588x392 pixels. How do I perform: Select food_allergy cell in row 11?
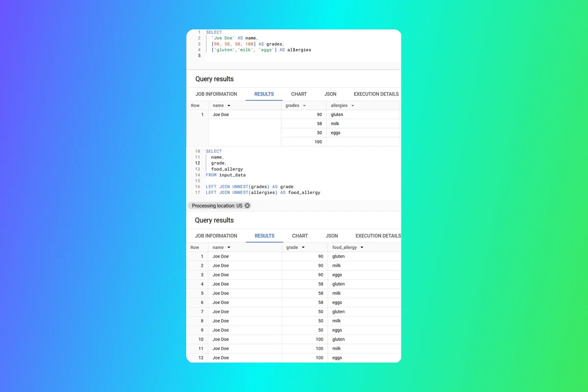tap(365, 348)
